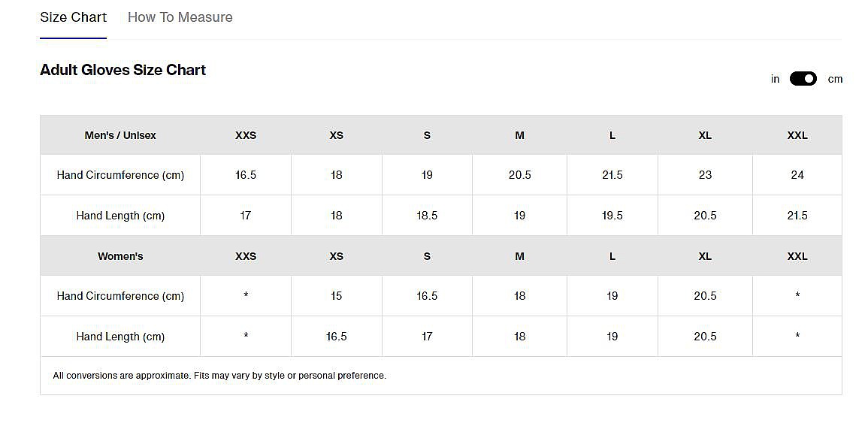Image resolution: width=868 pixels, height=423 pixels.
Task: Open the How To Measure tab
Action: point(180,17)
